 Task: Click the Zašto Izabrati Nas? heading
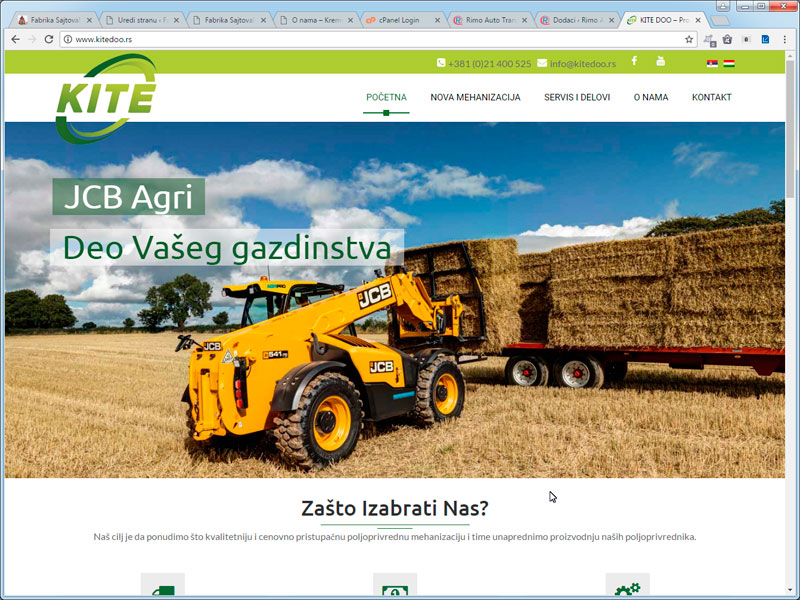[x=395, y=508]
